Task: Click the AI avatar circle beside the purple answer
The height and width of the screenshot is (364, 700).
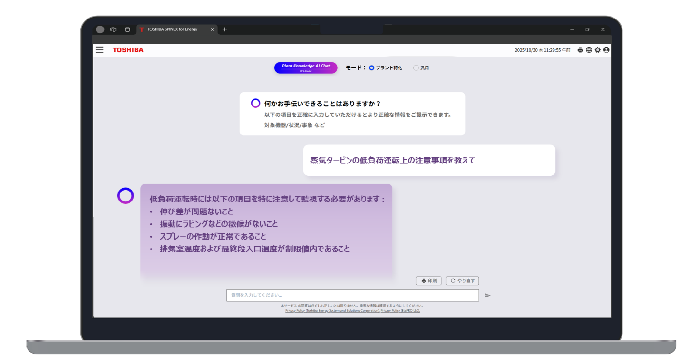Action: (x=125, y=196)
